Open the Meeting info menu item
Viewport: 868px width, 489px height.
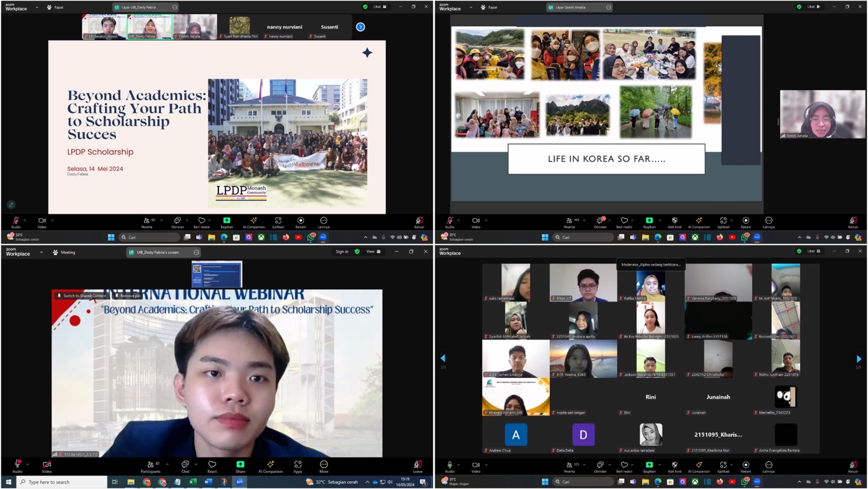pos(64,252)
